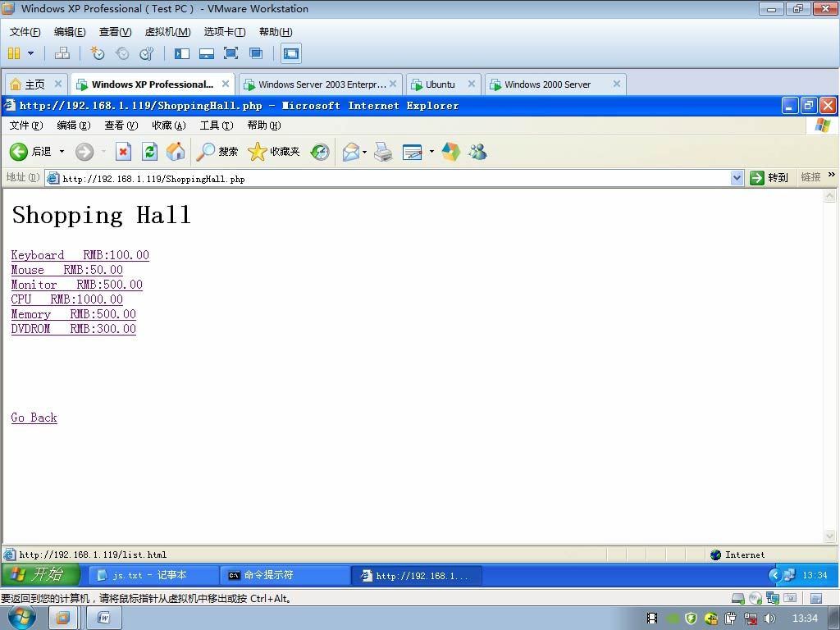The width and height of the screenshot is (840, 630).
Task: Click the VMware show library sidebar icon
Action: (x=182, y=53)
